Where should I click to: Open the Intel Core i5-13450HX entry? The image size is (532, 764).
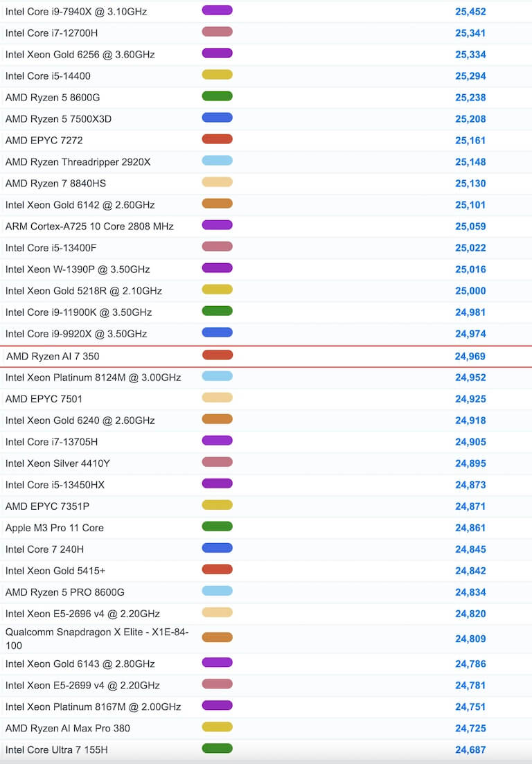coord(55,485)
